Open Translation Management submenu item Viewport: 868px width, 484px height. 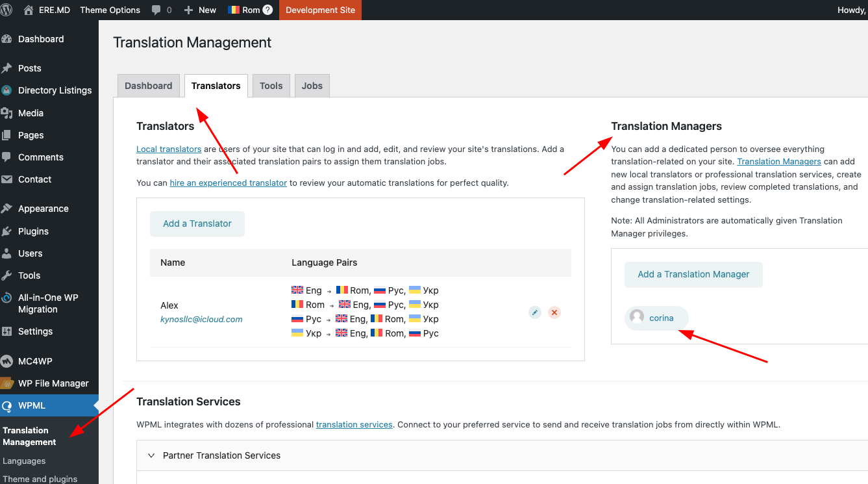click(29, 436)
